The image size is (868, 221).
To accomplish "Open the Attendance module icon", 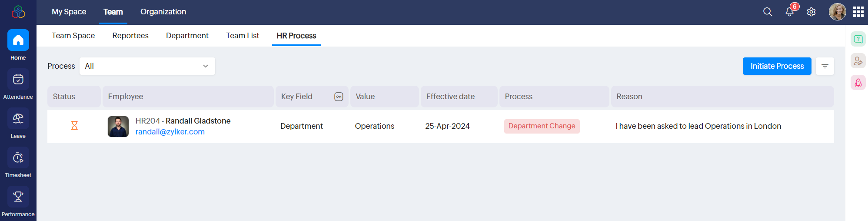I will pos(18,79).
